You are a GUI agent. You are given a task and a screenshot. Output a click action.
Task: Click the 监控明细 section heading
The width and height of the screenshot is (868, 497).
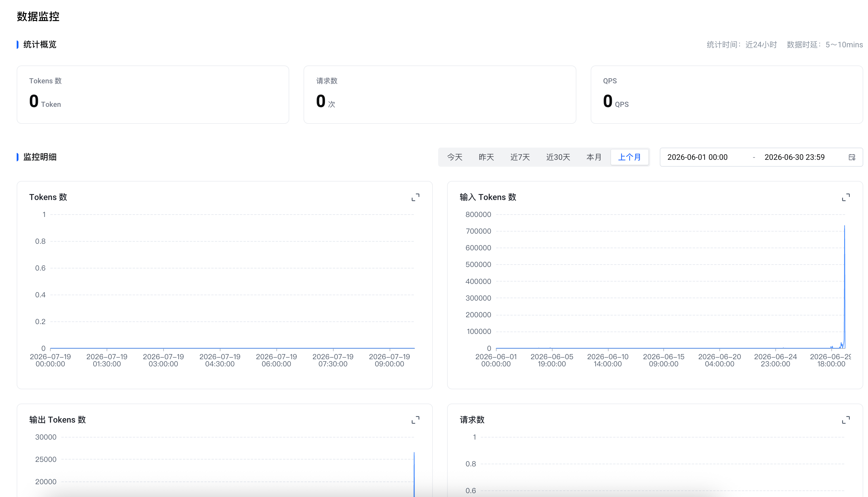click(x=40, y=157)
